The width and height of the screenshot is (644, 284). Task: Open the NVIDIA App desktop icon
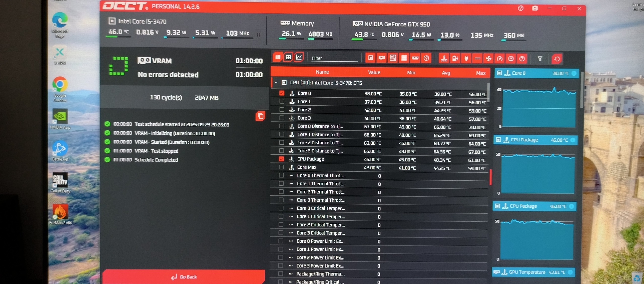(60, 119)
